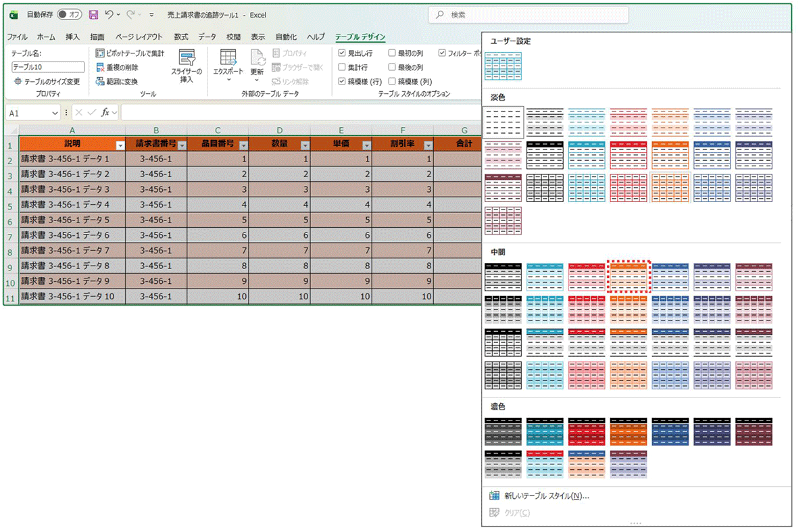The width and height of the screenshot is (811, 532).
Task: Open the filter dropdown on 数量 header
Action: coord(305,145)
